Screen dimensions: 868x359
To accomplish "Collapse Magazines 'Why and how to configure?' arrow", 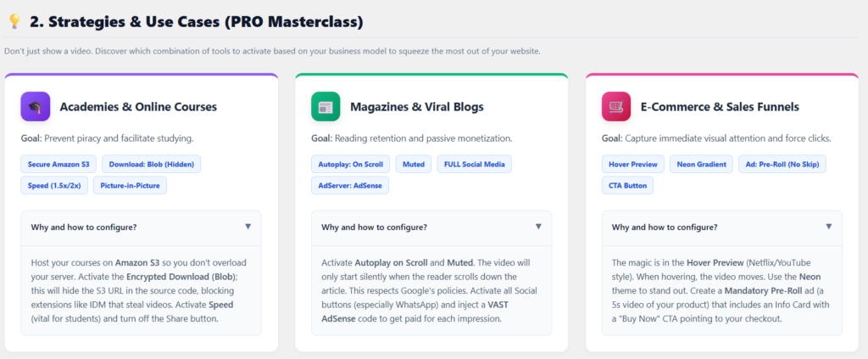I will [538, 227].
